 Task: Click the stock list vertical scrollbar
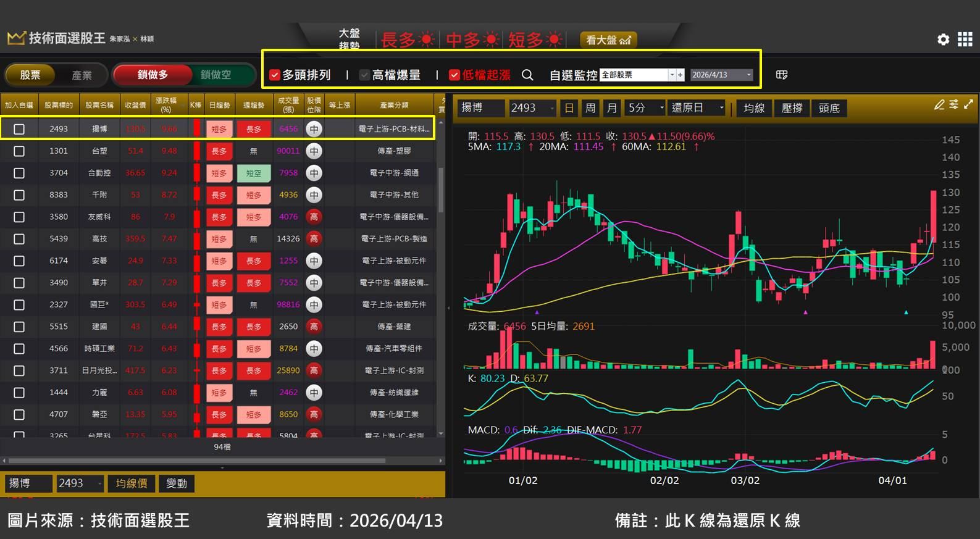click(x=441, y=190)
